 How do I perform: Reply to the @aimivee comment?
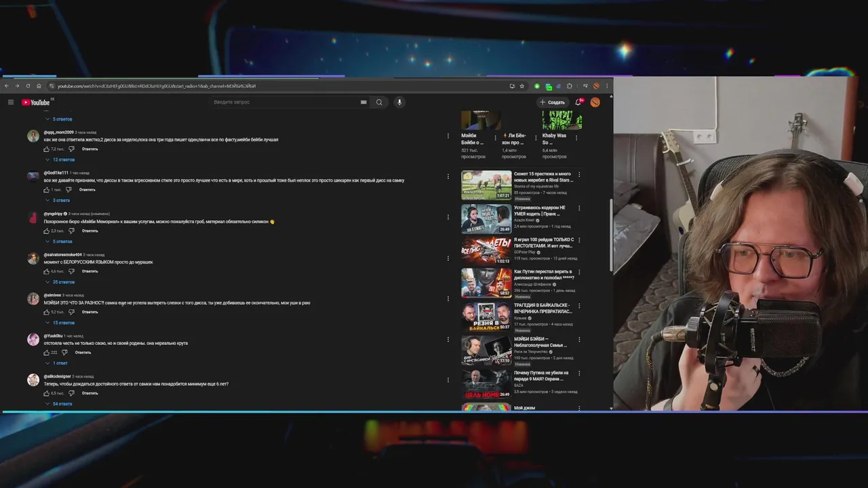pyautogui.click(x=90, y=312)
